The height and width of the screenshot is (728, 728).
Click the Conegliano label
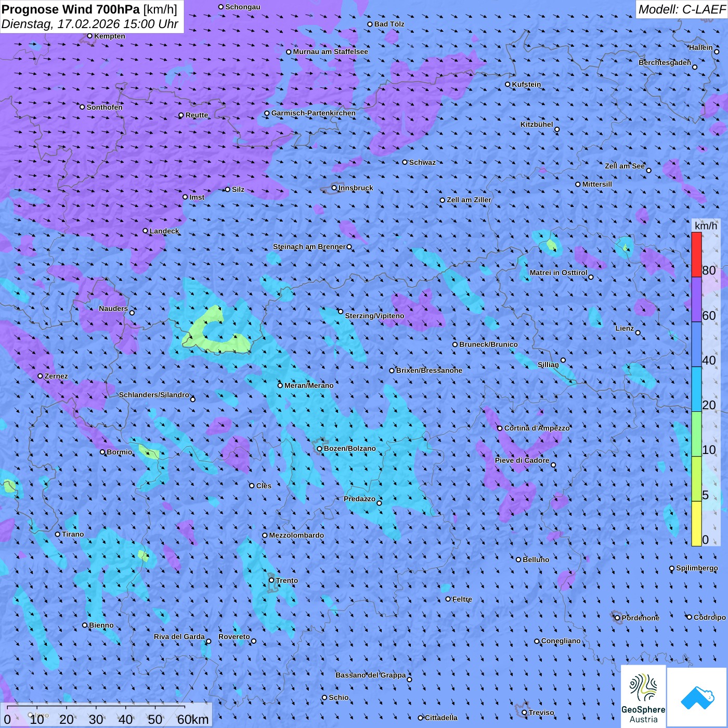point(561,641)
